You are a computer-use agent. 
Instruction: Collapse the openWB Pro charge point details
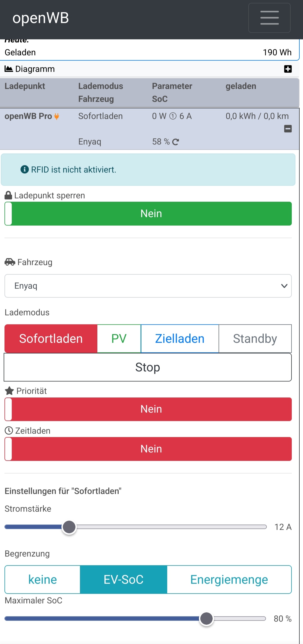[288, 129]
